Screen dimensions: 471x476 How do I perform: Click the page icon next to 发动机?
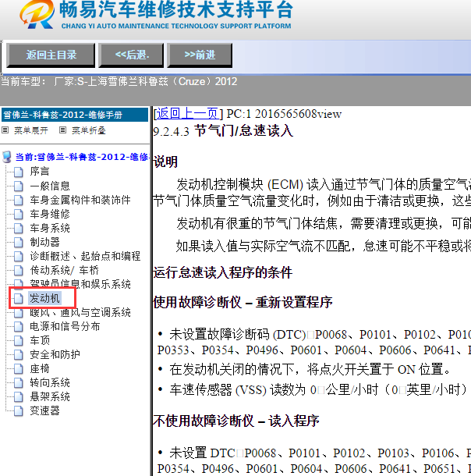[x=19, y=298]
